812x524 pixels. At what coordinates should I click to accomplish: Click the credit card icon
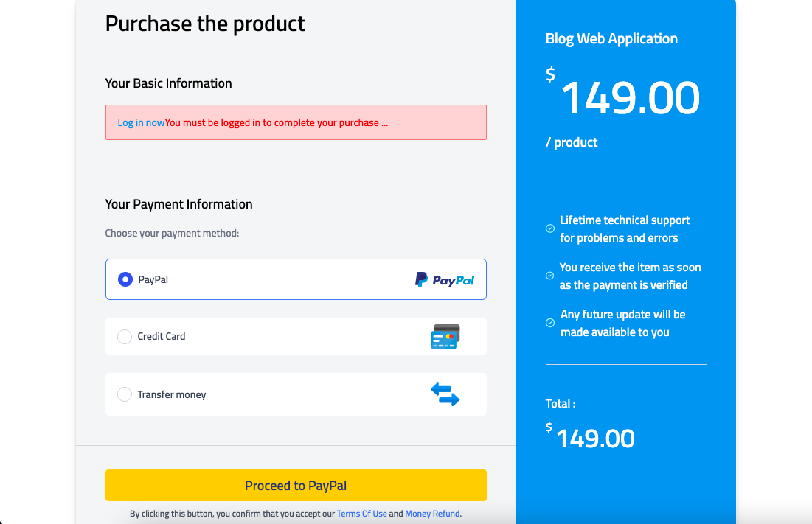coord(445,337)
